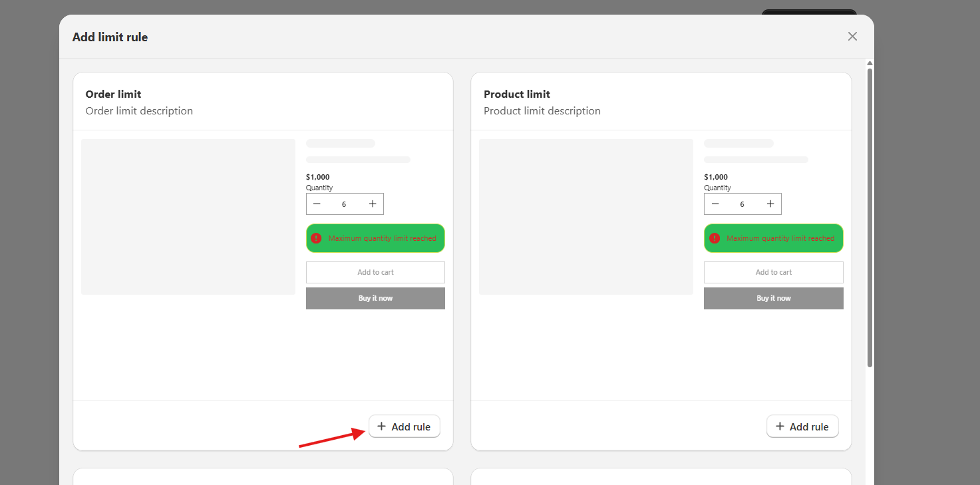Click the Maximum quantity limit reached banner in Product limit

(x=774, y=238)
